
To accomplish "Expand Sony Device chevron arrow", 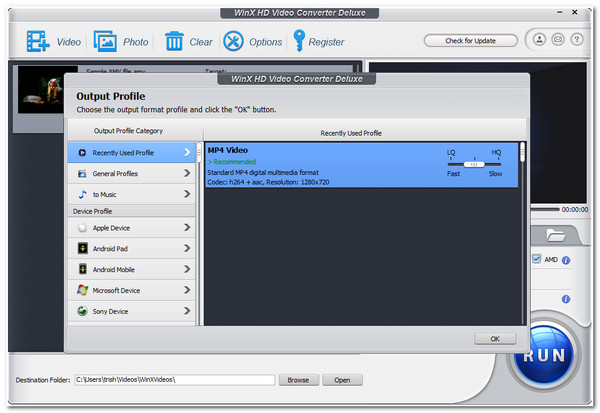I will 187,311.
